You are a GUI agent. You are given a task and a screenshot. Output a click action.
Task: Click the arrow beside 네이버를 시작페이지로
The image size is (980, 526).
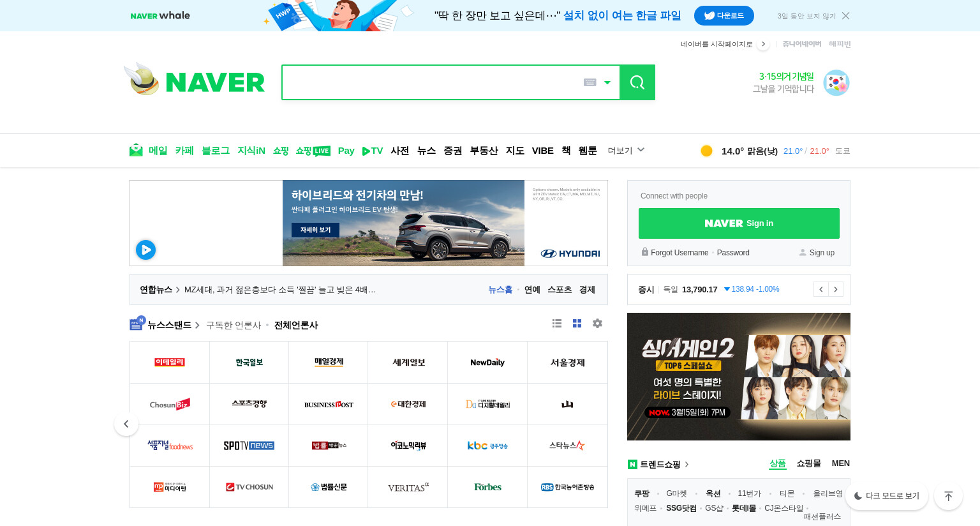pos(763,44)
